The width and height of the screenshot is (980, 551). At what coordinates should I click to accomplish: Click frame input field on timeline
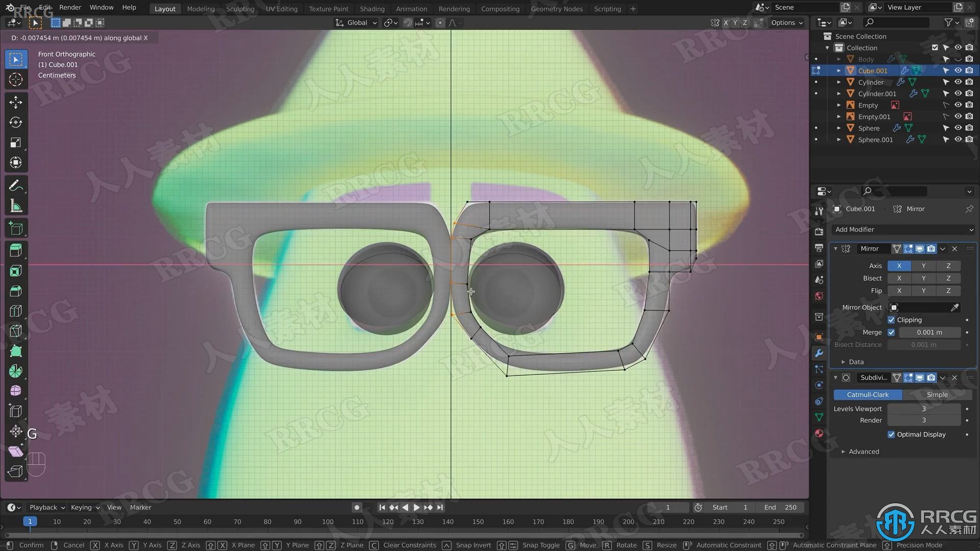pyautogui.click(x=667, y=507)
